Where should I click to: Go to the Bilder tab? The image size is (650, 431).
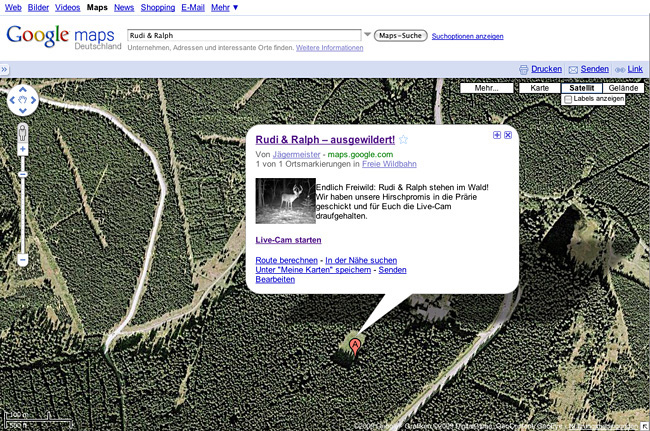click(38, 7)
